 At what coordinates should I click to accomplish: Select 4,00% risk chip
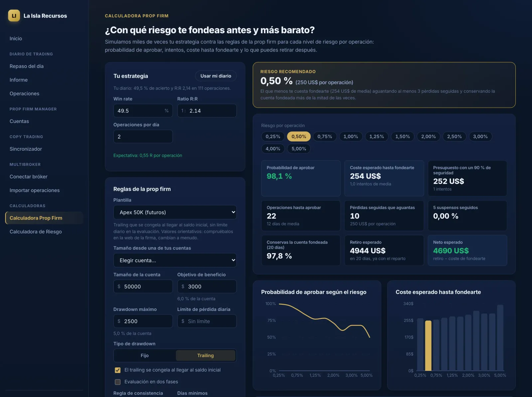273,149
